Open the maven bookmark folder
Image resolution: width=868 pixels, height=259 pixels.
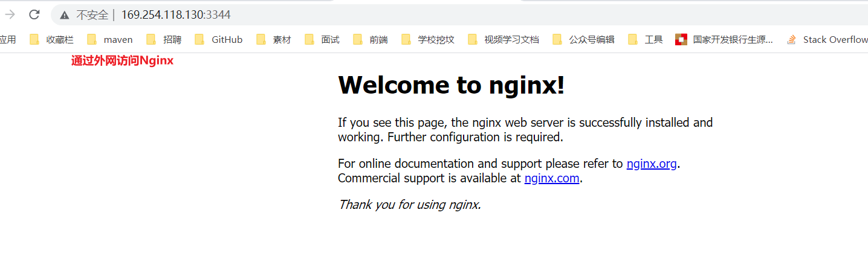(110, 40)
